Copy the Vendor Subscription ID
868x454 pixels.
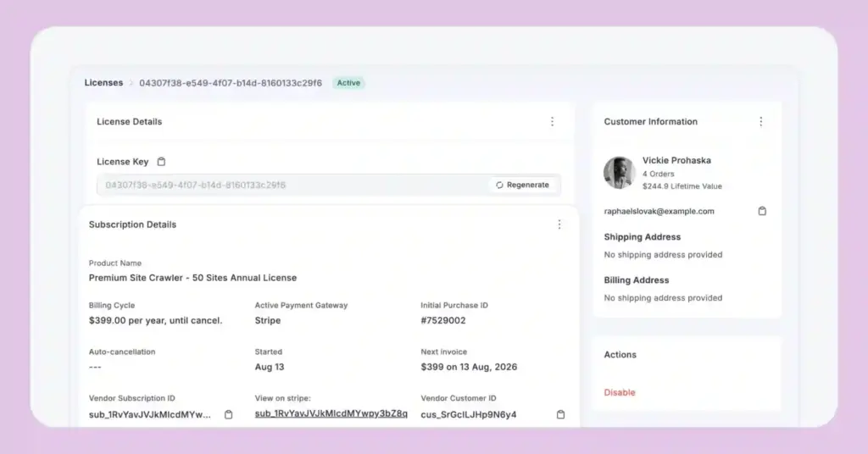pos(228,414)
